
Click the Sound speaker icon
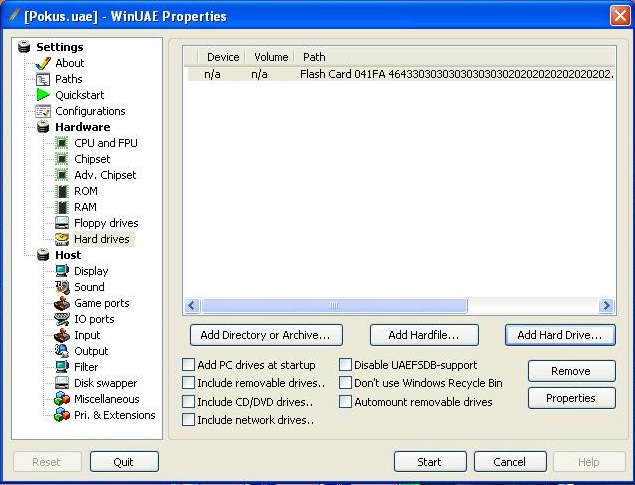pos(62,287)
